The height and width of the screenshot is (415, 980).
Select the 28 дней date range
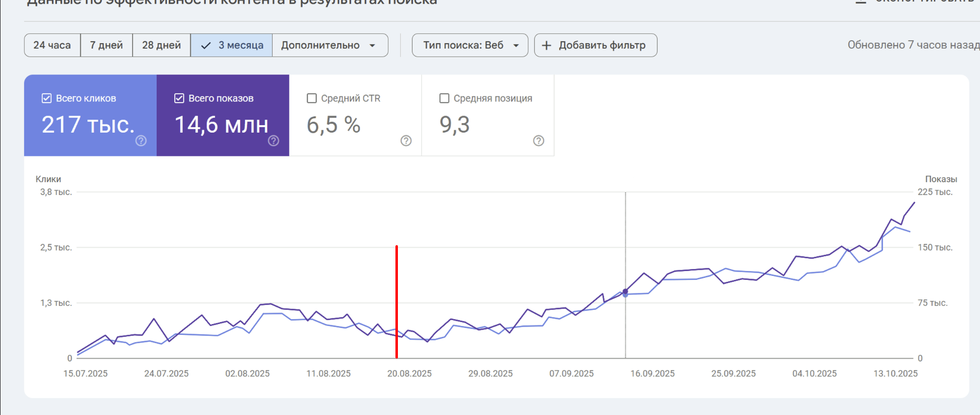click(x=161, y=45)
